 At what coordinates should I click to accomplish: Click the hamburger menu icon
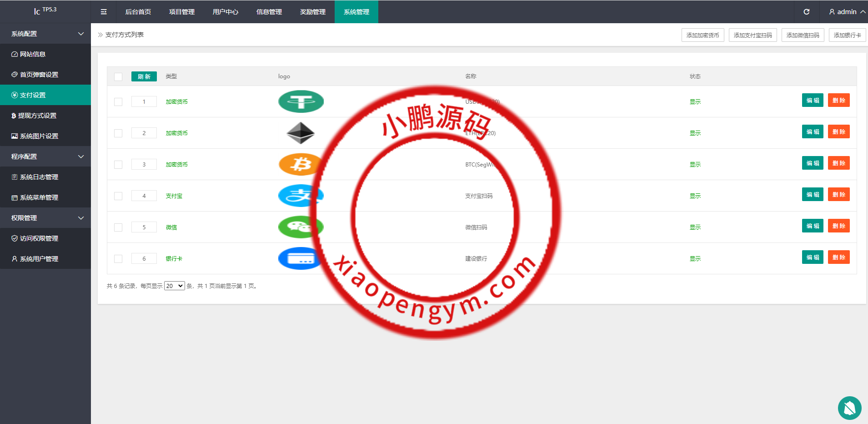pyautogui.click(x=104, y=12)
